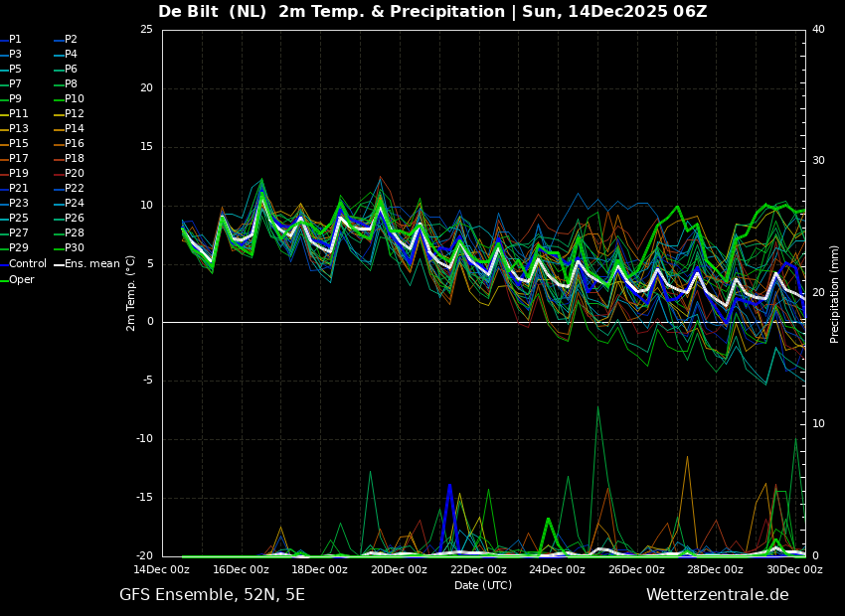The height and width of the screenshot is (616, 845).
Task: Select the Ens. mean legend entry
Action: [91, 264]
